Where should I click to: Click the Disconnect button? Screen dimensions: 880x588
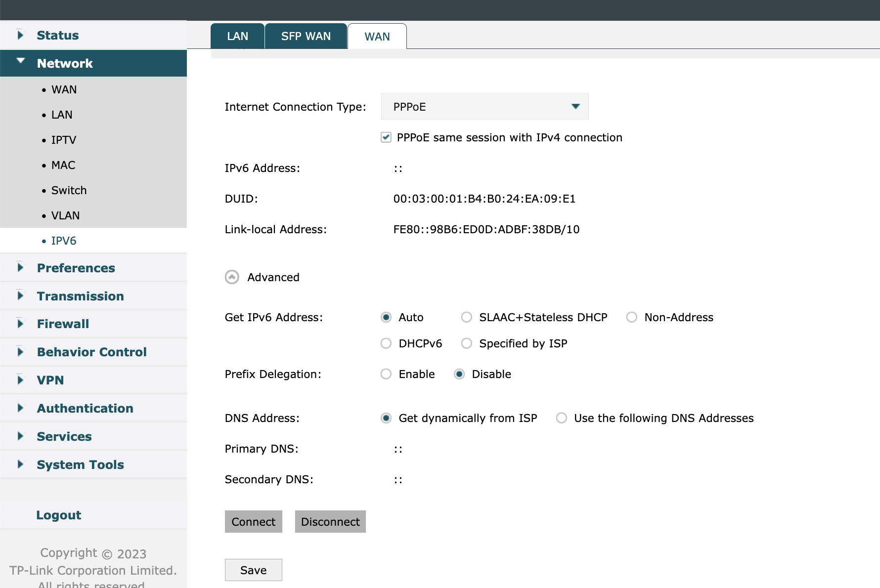[x=330, y=521]
